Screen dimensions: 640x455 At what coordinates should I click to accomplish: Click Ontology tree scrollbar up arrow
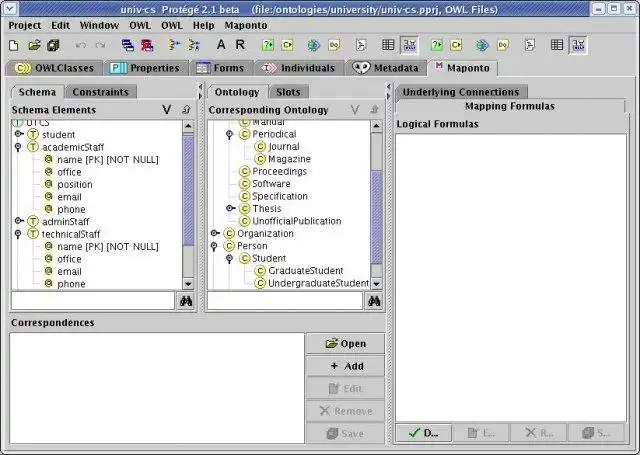coord(376,126)
